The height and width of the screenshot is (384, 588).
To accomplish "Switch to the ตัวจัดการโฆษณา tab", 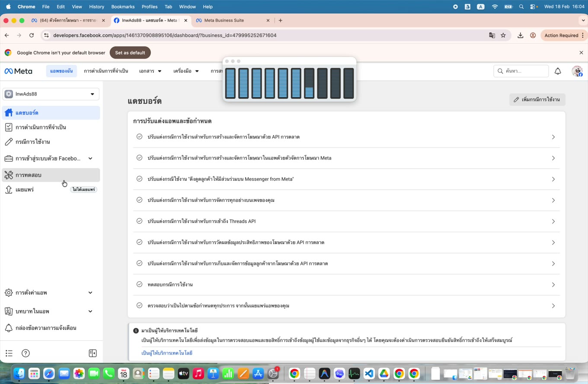I will click(x=68, y=20).
